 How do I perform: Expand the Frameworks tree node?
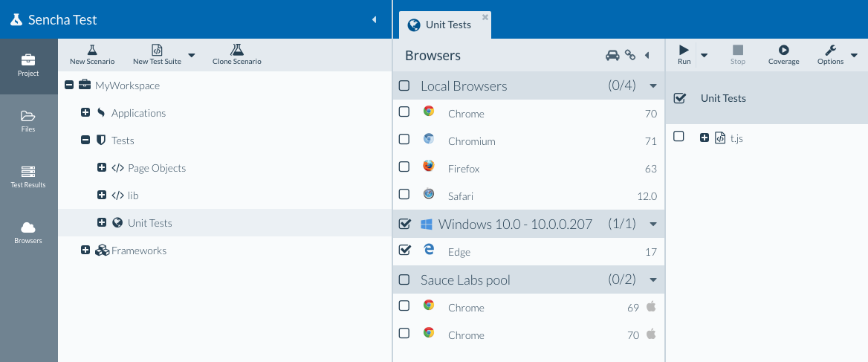(85, 251)
